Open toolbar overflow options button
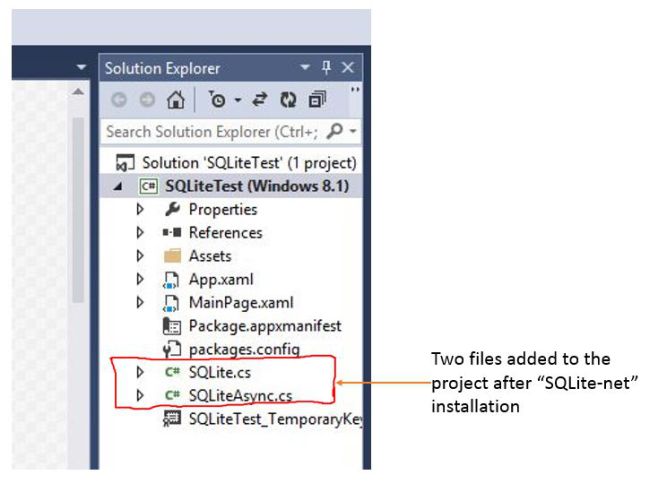This screenshot has width=650, height=492. (355, 90)
